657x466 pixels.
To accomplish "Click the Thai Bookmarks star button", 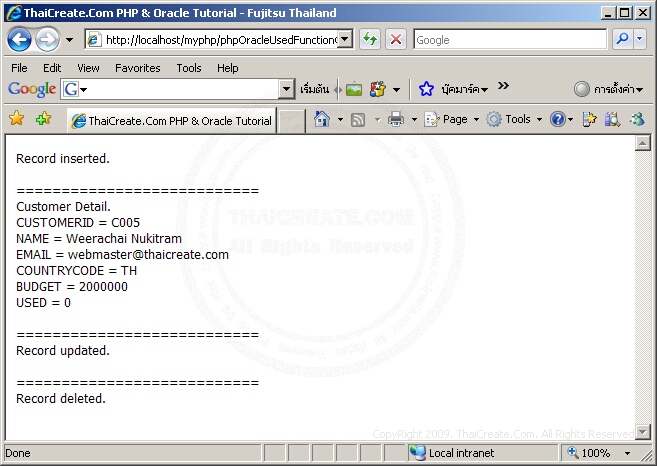I will 453,89.
